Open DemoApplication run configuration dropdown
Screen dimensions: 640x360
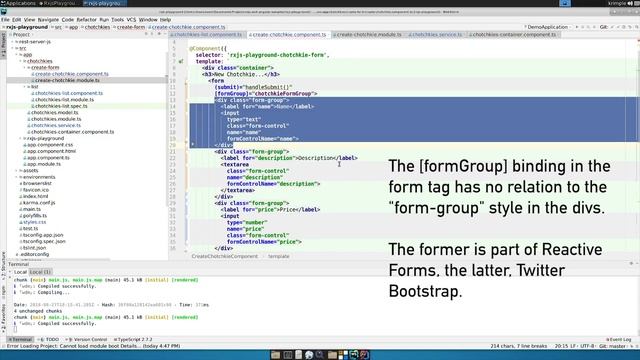[x=547, y=27]
